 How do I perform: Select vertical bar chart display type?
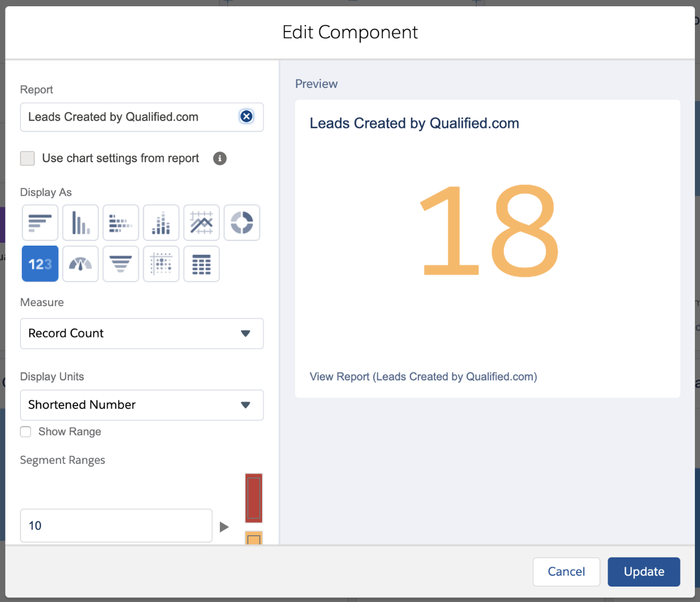pos(81,223)
